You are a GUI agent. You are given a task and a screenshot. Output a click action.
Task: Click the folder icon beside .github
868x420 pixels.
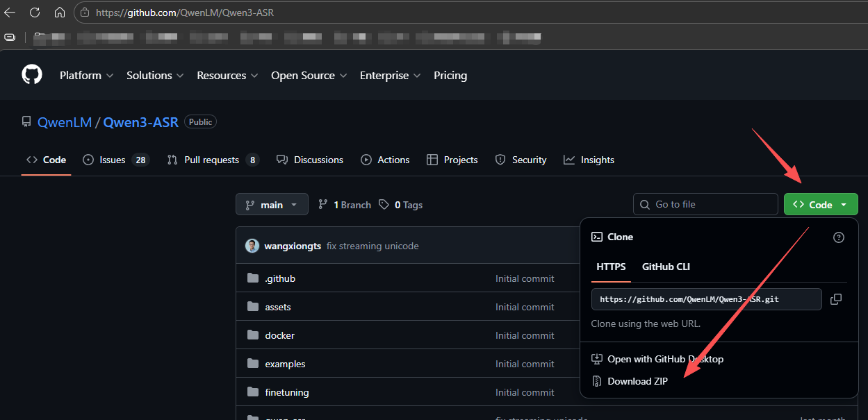252,278
